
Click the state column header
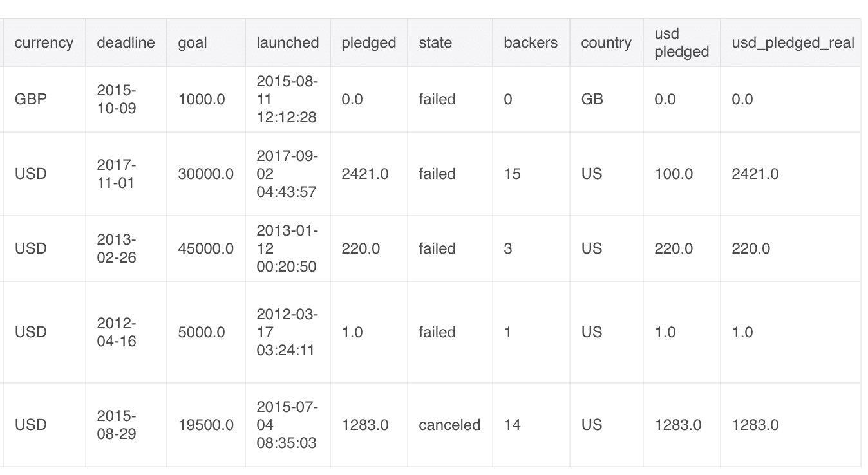point(435,42)
